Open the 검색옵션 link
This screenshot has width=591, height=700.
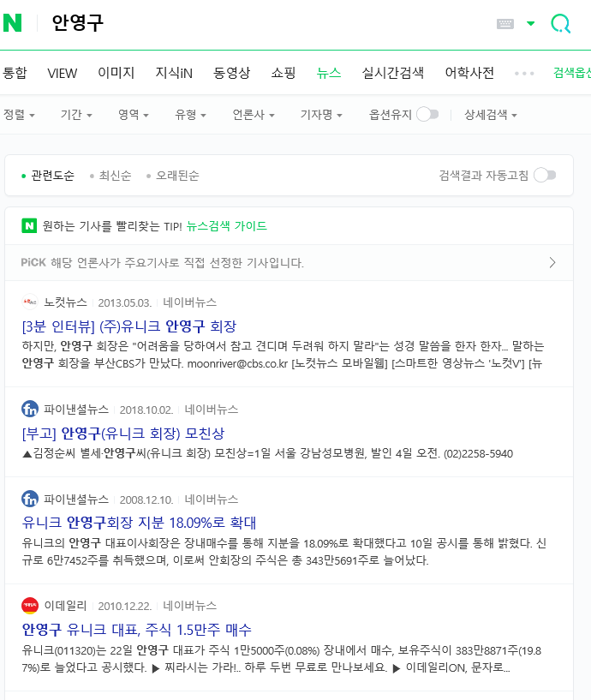[572, 73]
